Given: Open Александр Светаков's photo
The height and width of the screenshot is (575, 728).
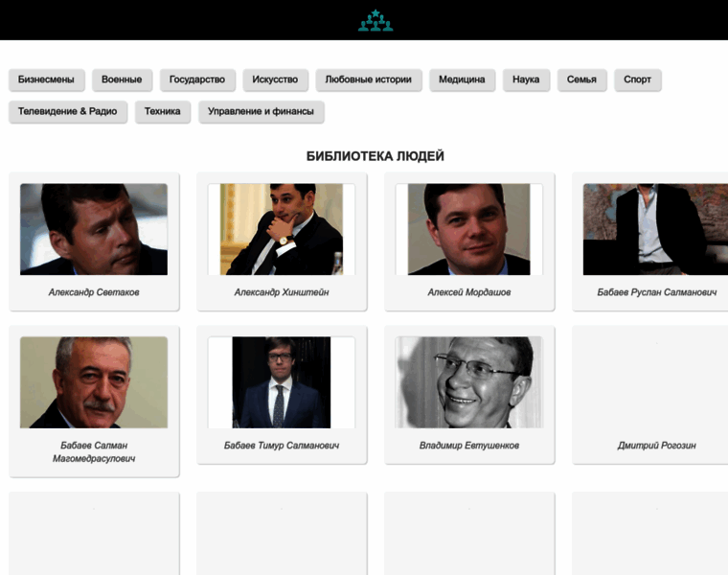Looking at the screenshot, I should [94, 229].
